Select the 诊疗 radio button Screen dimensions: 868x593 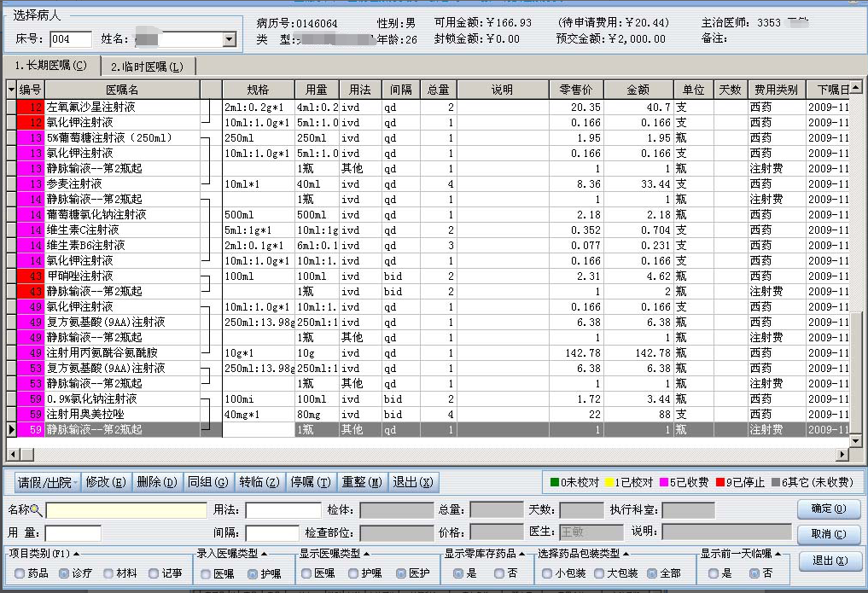click(64, 573)
